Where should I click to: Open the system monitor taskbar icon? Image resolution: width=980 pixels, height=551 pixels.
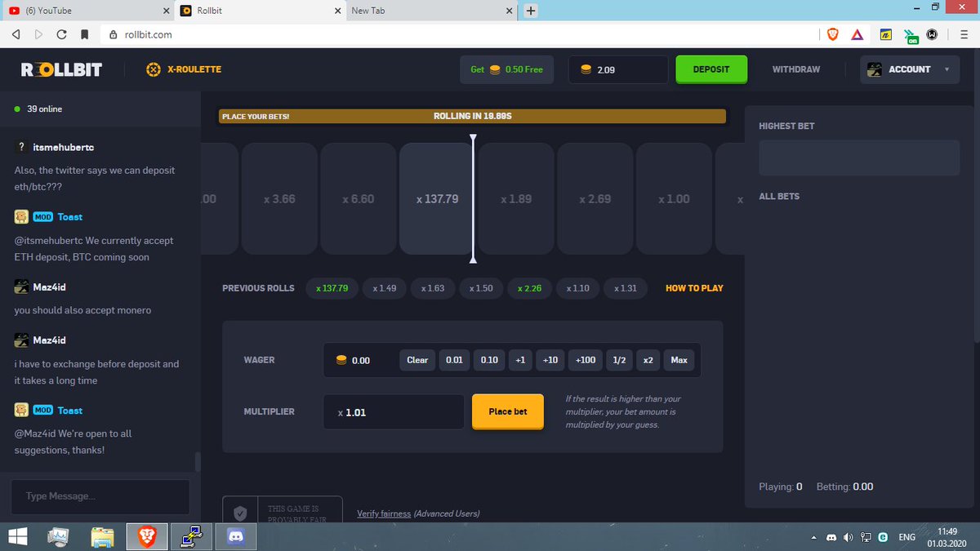59,536
